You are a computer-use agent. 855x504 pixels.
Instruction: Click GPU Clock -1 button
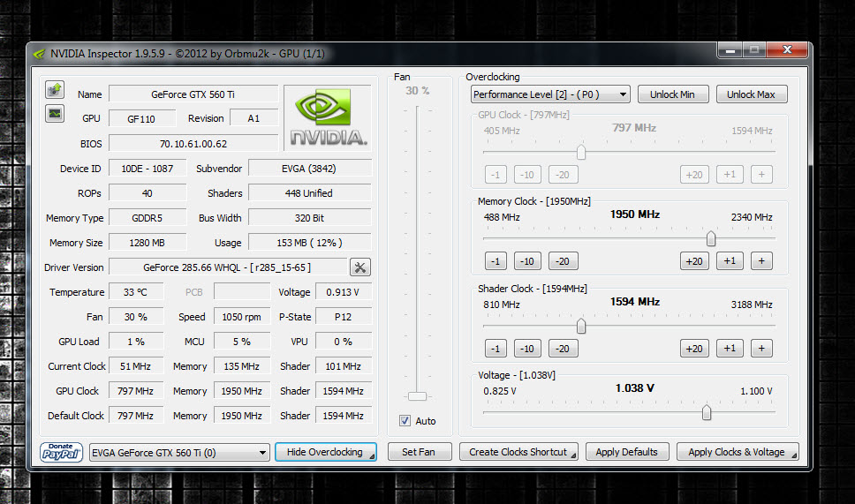coord(496,175)
